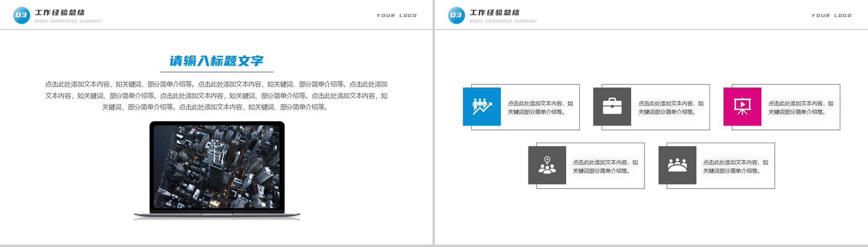Click the magenta presentation screen icon
Screen dimensions: 868x247
pos(742,106)
